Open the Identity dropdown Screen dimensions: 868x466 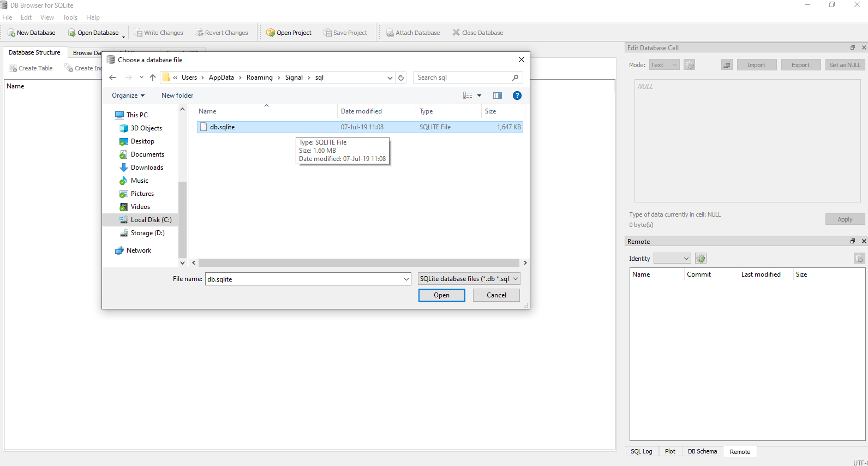click(x=672, y=259)
